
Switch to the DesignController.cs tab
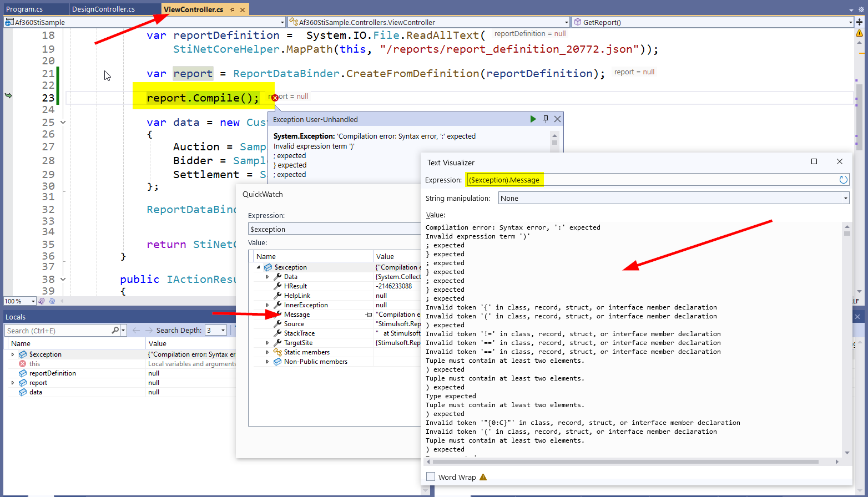click(x=104, y=9)
